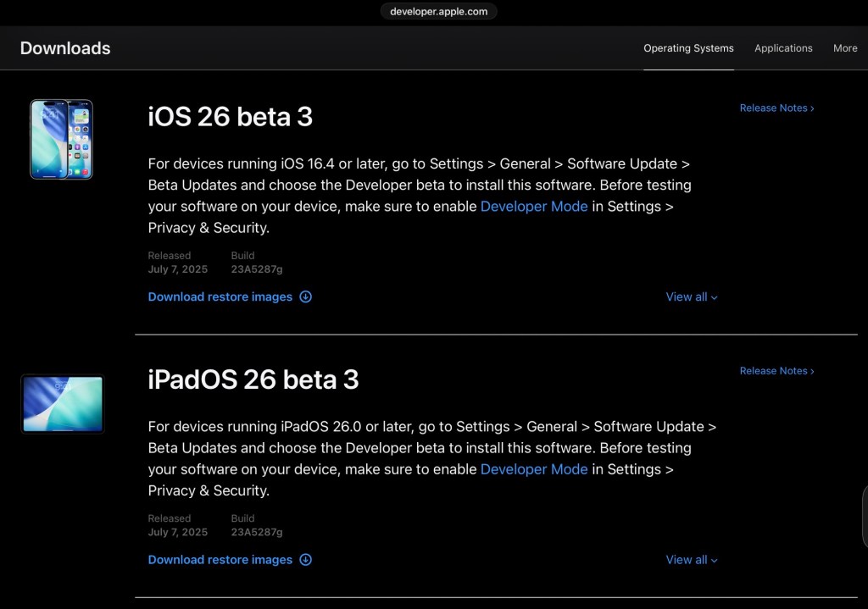The width and height of the screenshot is (868, 609).
Task: Follow the Developer Mode link in iPadOS description
Action: (533, 468)
